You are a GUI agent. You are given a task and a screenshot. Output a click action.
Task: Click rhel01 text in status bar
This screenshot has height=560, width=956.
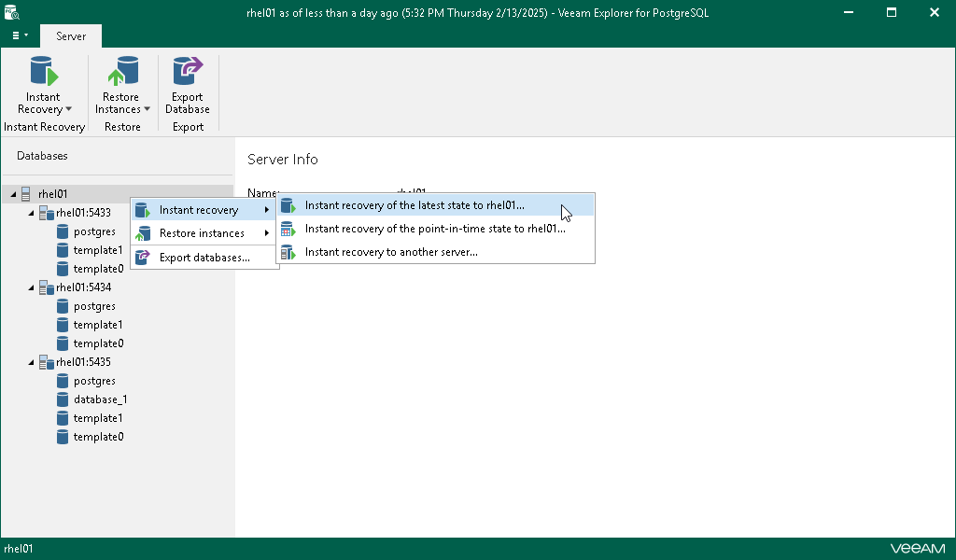(x=19, y=549)
